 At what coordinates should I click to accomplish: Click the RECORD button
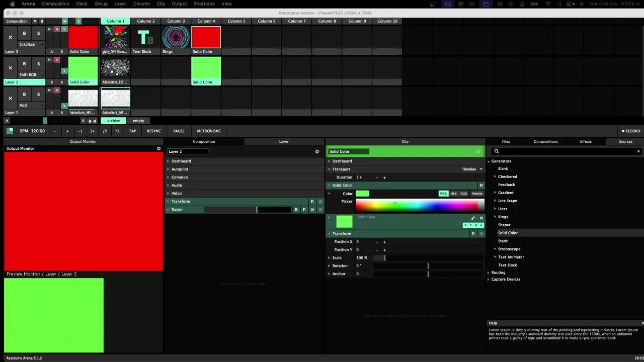tap(631, 131)
